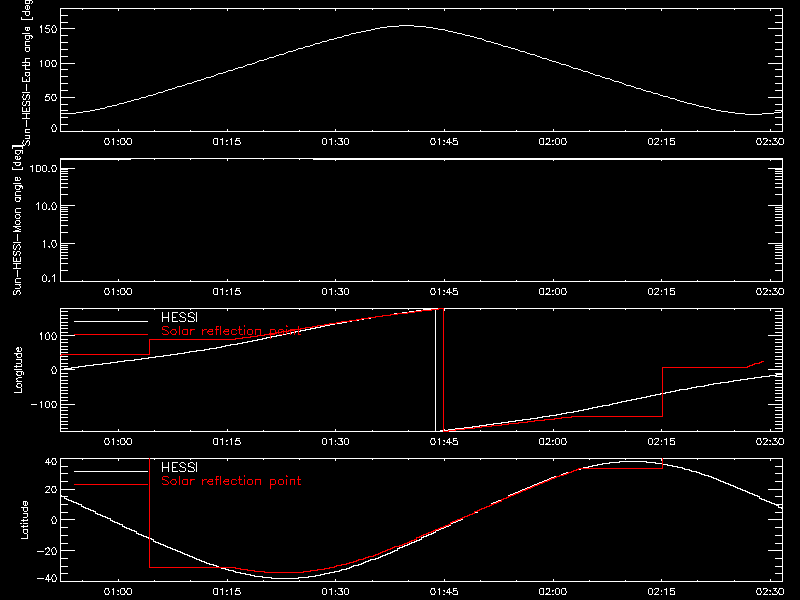Click the -40 tick on Latitude plot
Screen dimensions: 800x600
(x=47, y=579)
